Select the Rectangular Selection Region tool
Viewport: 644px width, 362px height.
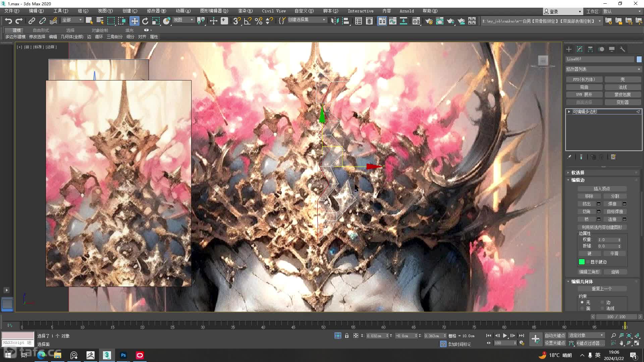point(111,21)
